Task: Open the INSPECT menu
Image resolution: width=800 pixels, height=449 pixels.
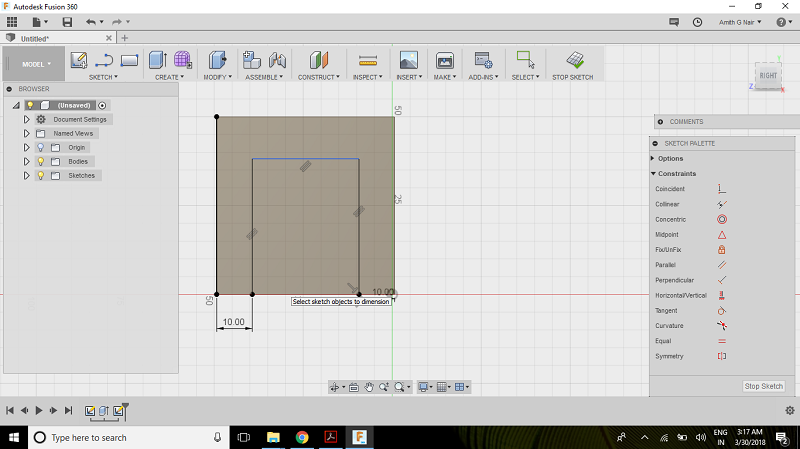Action: [367, 77]
